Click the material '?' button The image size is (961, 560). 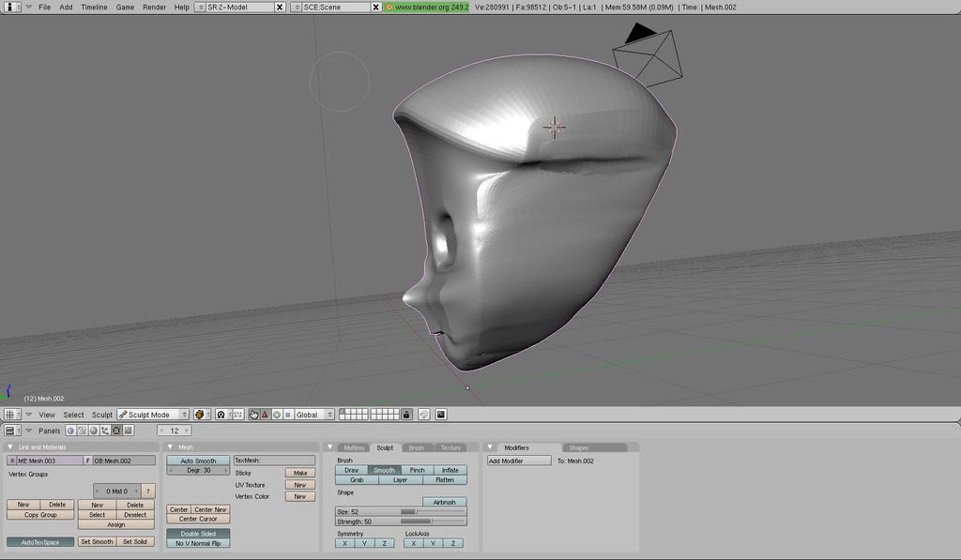click(147, 491)
